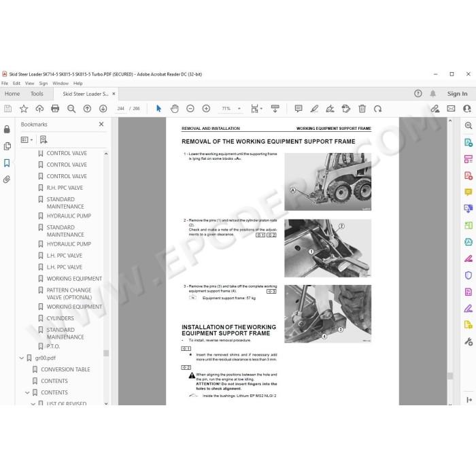Viewport: 476px width, 476px height.
Task: Select the arrow selection tool
Action: pyautogui.click(x=158, y=108)
